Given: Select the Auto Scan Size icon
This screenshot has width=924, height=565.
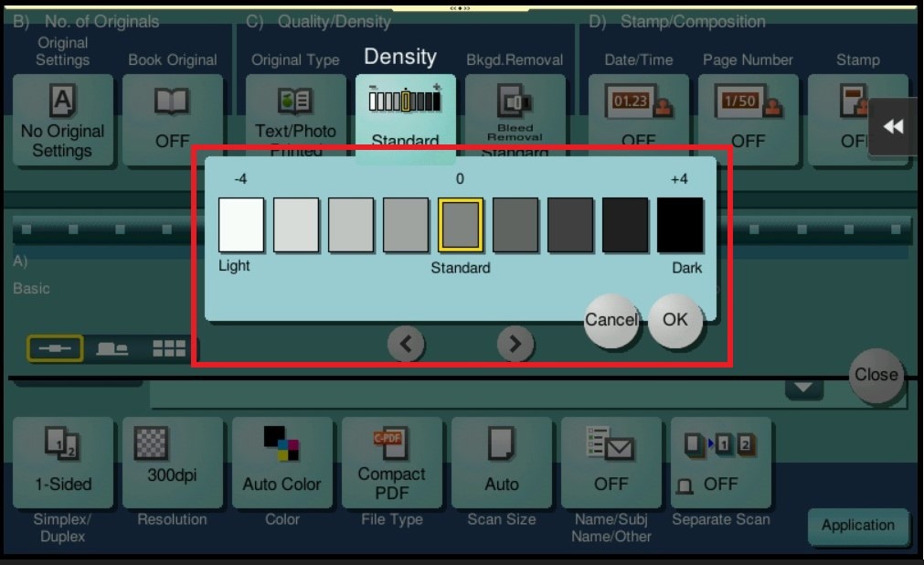Looking at the screenshot, I should click(501, 463).
